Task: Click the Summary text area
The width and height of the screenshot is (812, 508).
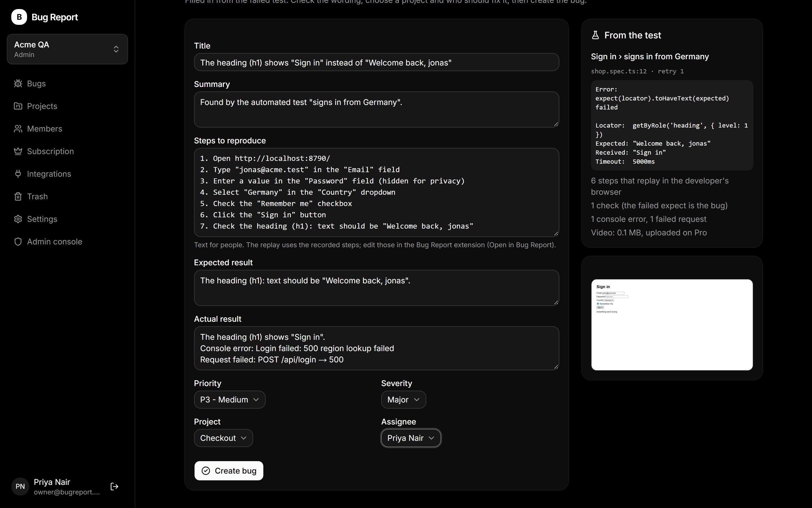Action: coord(376,110)
